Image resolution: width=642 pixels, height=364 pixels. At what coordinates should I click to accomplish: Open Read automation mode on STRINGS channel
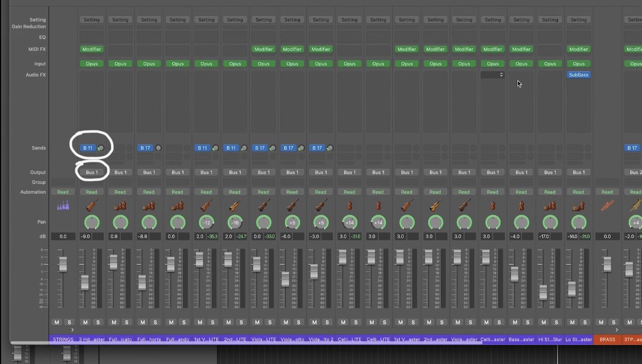tap(63, 192)
